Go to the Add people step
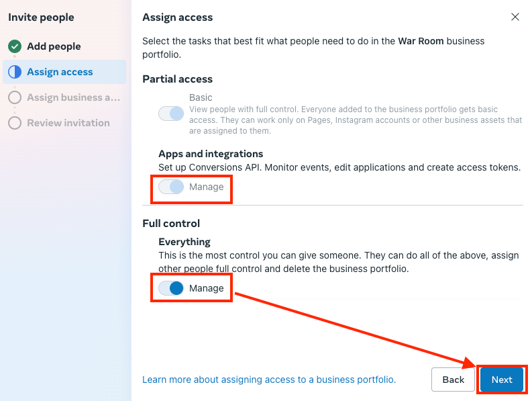532x401 pixels. tap(54, 46)
